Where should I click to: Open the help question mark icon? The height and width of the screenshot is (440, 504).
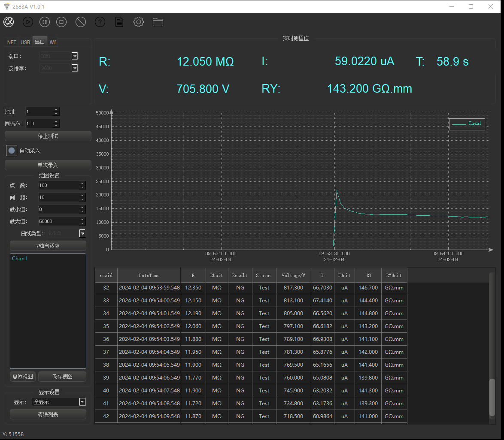[100, 22]
